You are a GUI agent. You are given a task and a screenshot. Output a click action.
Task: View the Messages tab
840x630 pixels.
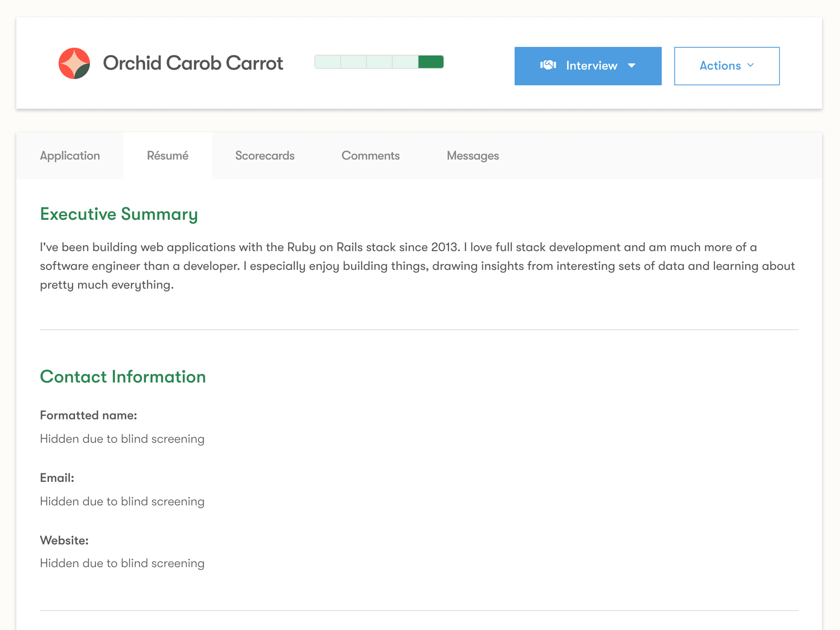(472, 155)
